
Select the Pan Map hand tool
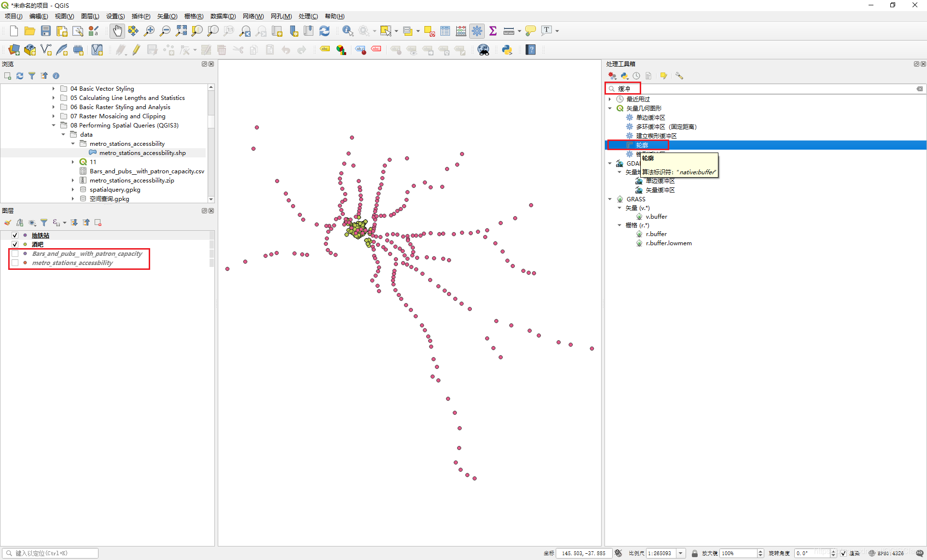(x=117, y=31)
